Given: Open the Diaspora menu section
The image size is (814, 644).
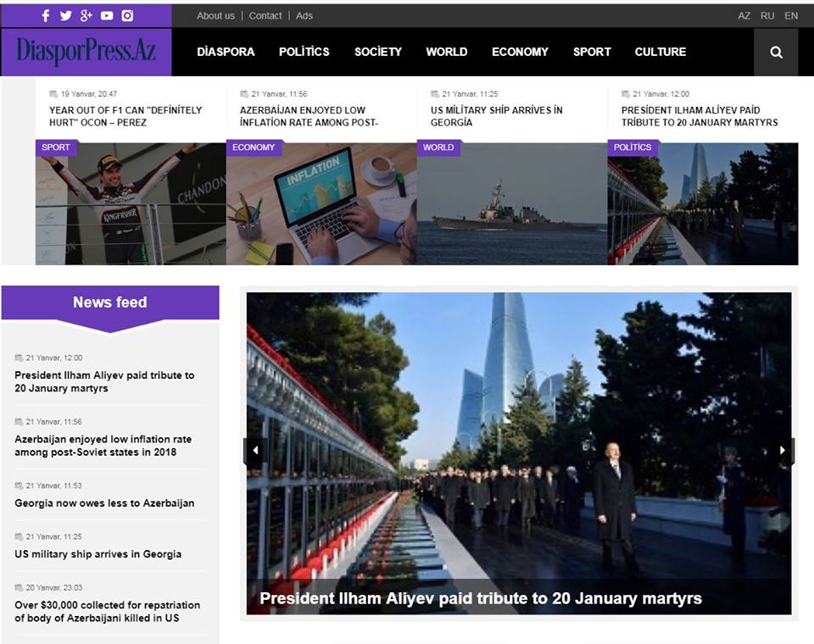Looking at the screenshot, I should tap(226, 52).
